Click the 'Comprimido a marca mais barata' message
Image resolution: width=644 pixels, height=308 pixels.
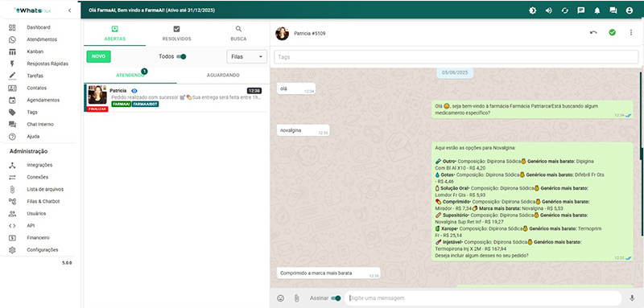[328, 273]
